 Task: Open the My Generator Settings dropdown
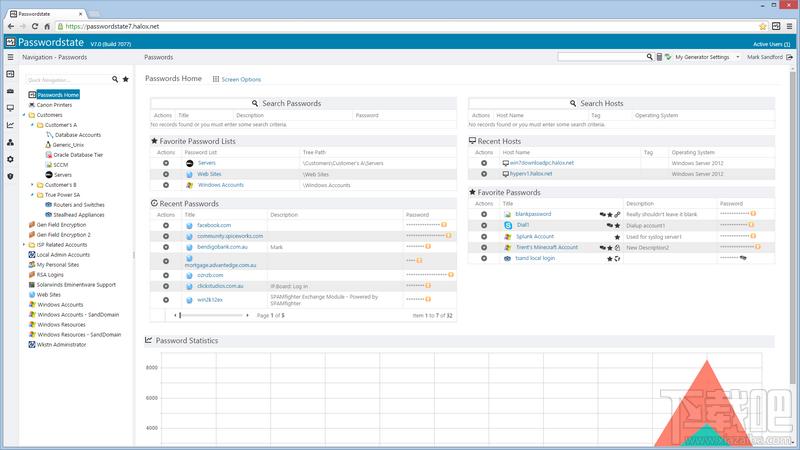click(738, 57)
